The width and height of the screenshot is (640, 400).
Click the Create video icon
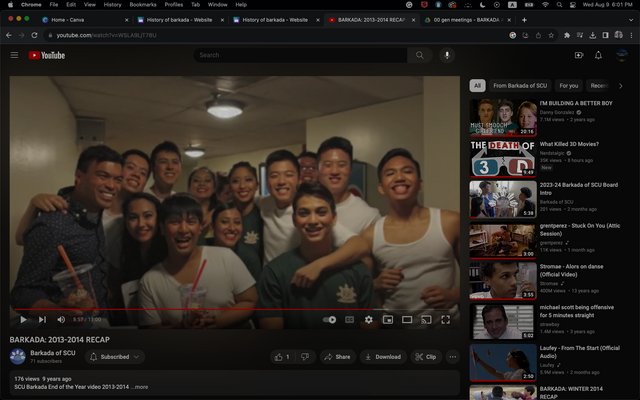click(x=578, y=55)
